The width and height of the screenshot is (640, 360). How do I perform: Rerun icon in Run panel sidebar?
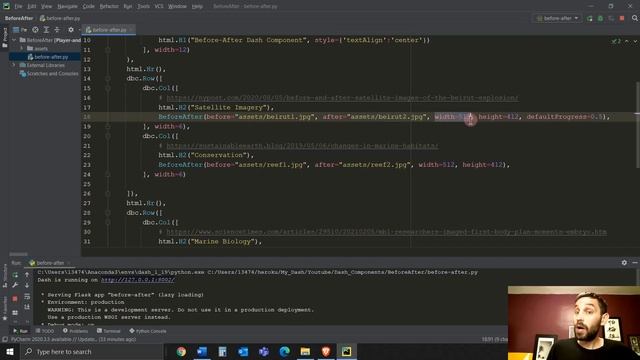click(x=15, y=275)
